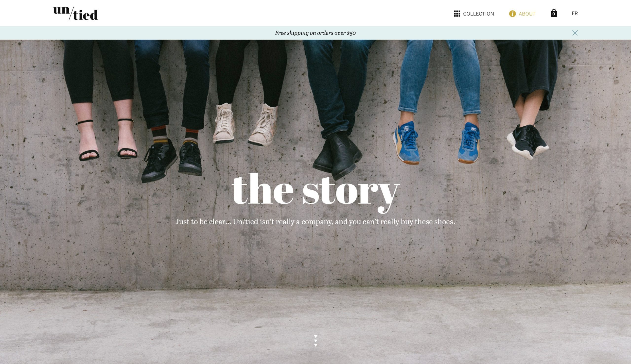The height and width of the screenshot is (364, 631).
Task: Click the black sneakers with white soles
Action: [x=527, y=140]
